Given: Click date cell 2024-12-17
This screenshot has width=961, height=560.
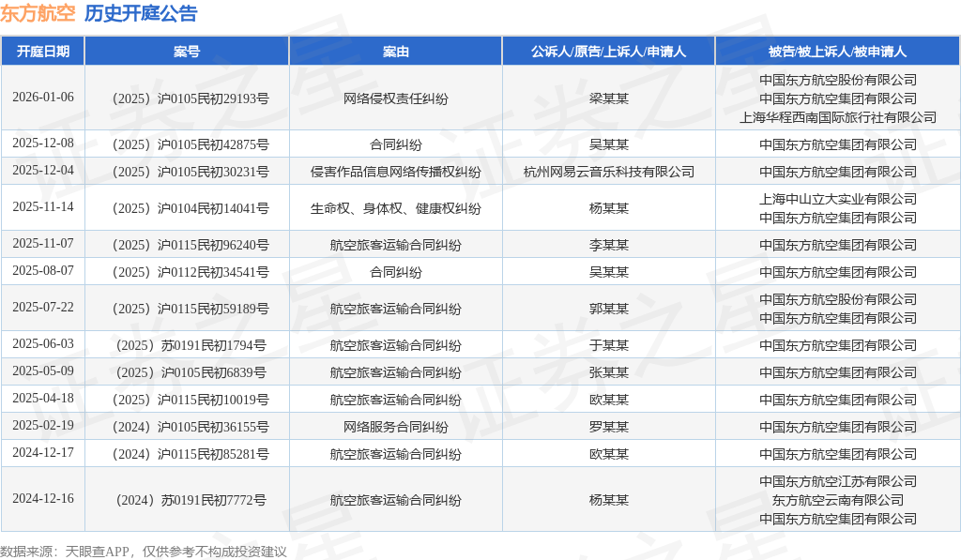Looking at the screenshot, I should (x=43, y=453).
